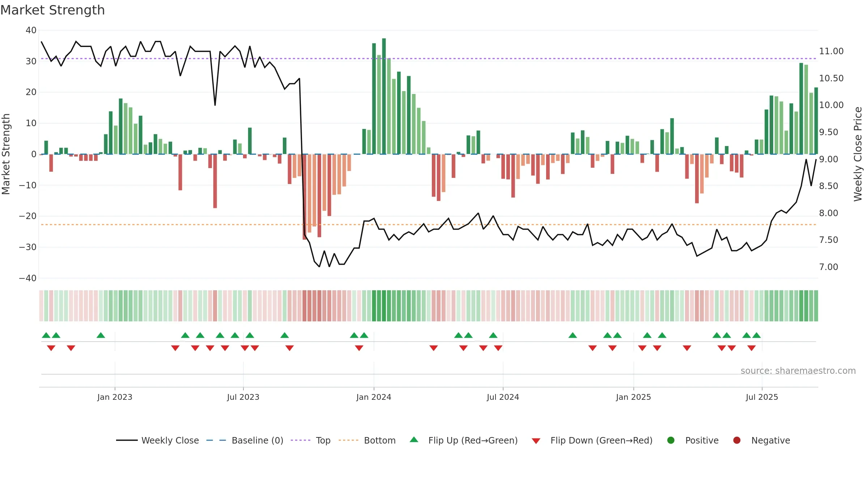
Task: Click the 10.00 price tick label
Action: [x=831, y=105]
